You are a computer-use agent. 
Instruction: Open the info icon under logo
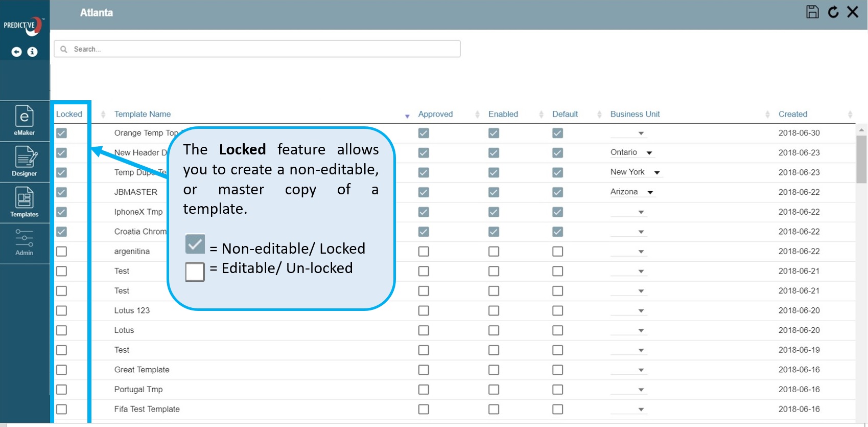pos(32,52)
